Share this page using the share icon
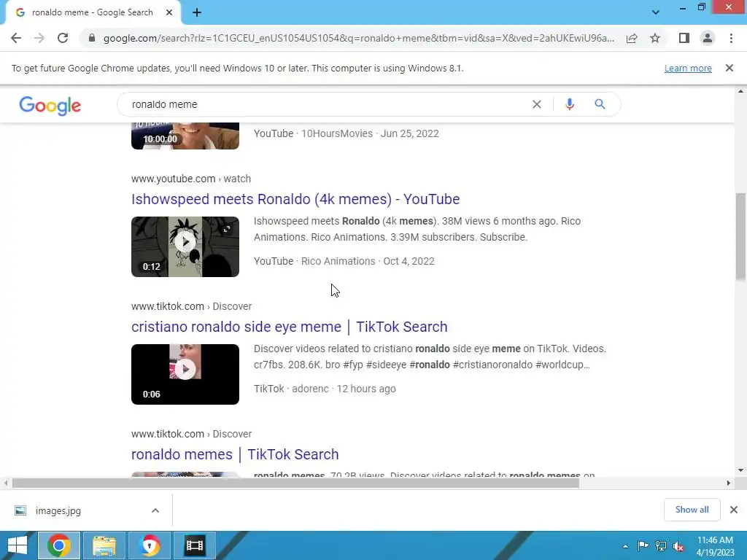The height and width of the screenshot is (560, 747). [x=632, y=38]
